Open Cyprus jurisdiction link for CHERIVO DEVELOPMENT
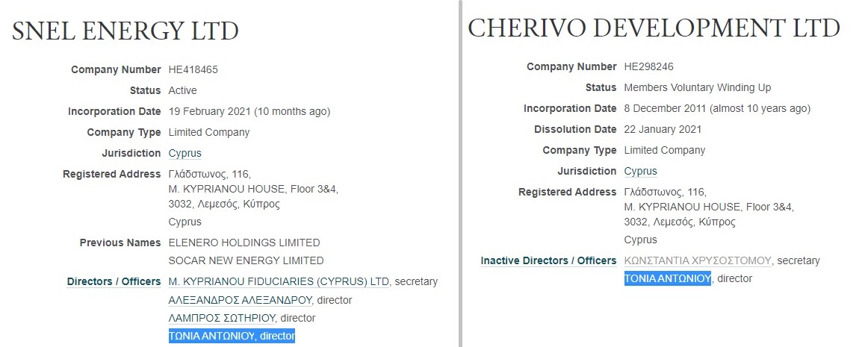 pos(640,171)
